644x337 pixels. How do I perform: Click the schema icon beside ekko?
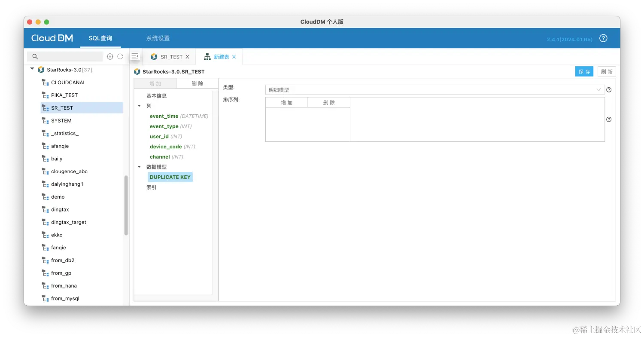45,235
